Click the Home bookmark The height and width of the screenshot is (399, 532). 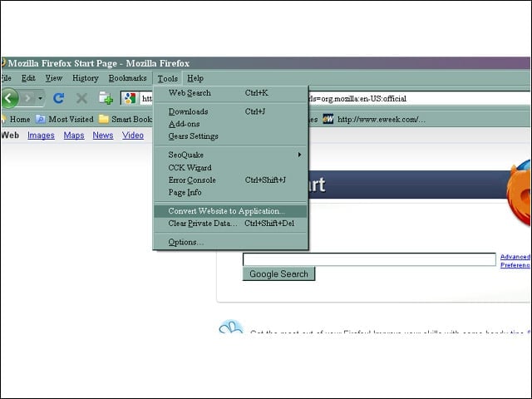pyautogui.click(x=17, y=119)
